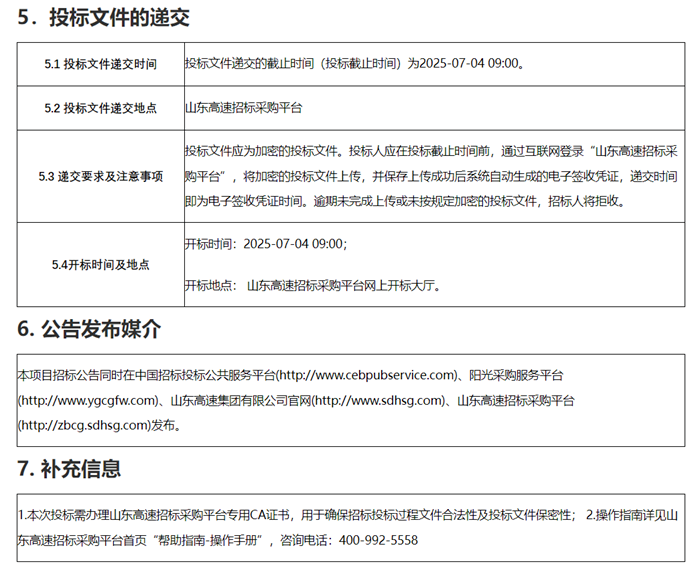Click the heading '5. 投标文件的递交'

tap(104, 17)
